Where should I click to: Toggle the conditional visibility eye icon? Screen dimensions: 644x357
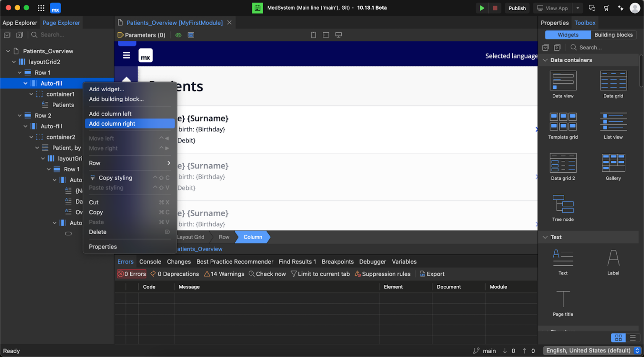coord(178,35)
